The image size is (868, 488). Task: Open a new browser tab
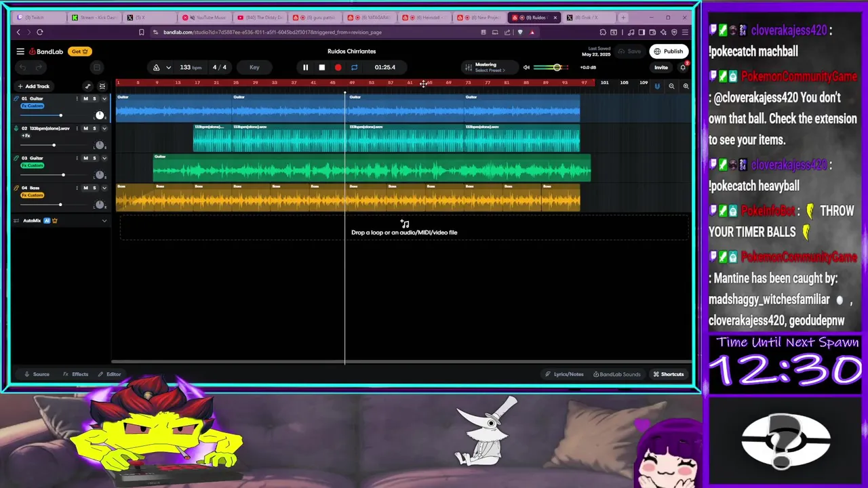click(x=623, y=18)
